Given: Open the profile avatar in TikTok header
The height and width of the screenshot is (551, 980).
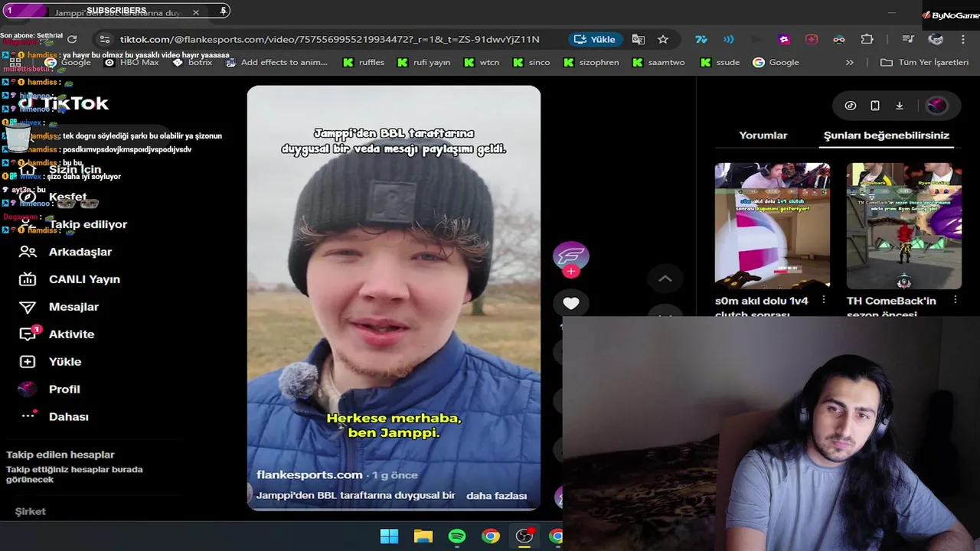Looking at the screenshot, I should [x=936, y=106].
